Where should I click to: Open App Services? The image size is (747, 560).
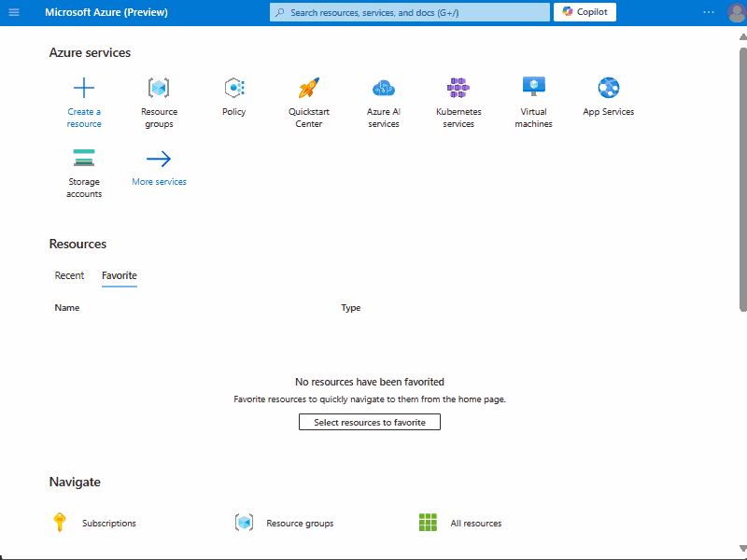point(608,89)
